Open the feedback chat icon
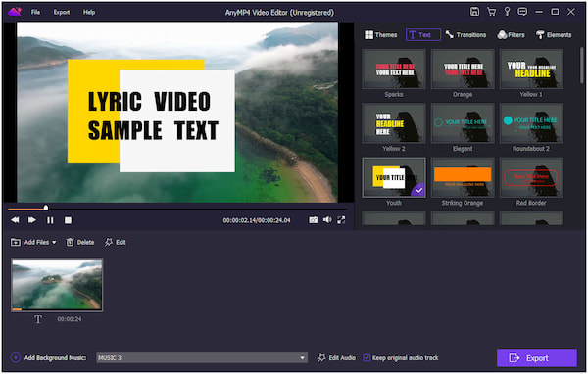 click(x=522, y=12)
